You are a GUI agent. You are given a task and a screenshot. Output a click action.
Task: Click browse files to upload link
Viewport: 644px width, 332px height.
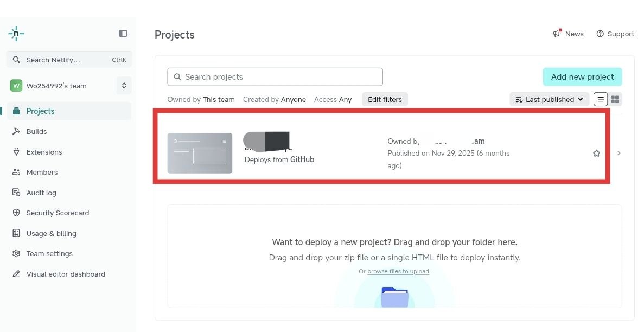[x=398, y=271]
